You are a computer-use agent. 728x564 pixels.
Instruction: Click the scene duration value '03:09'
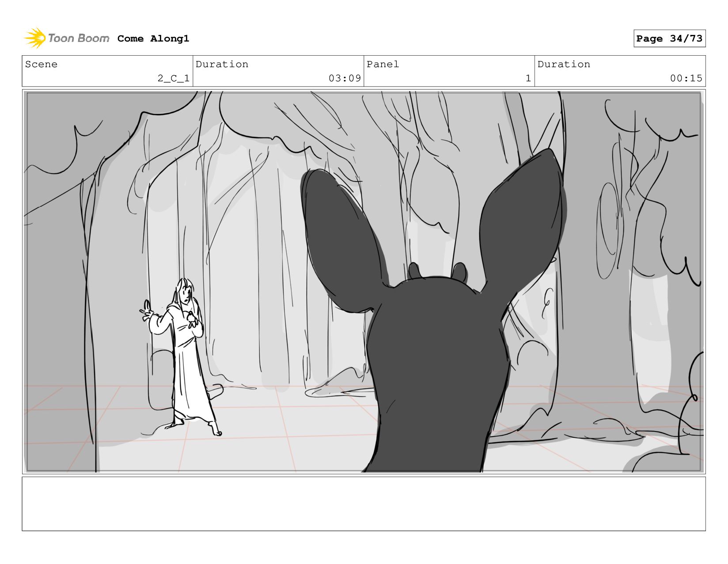(x=345, y=78)
